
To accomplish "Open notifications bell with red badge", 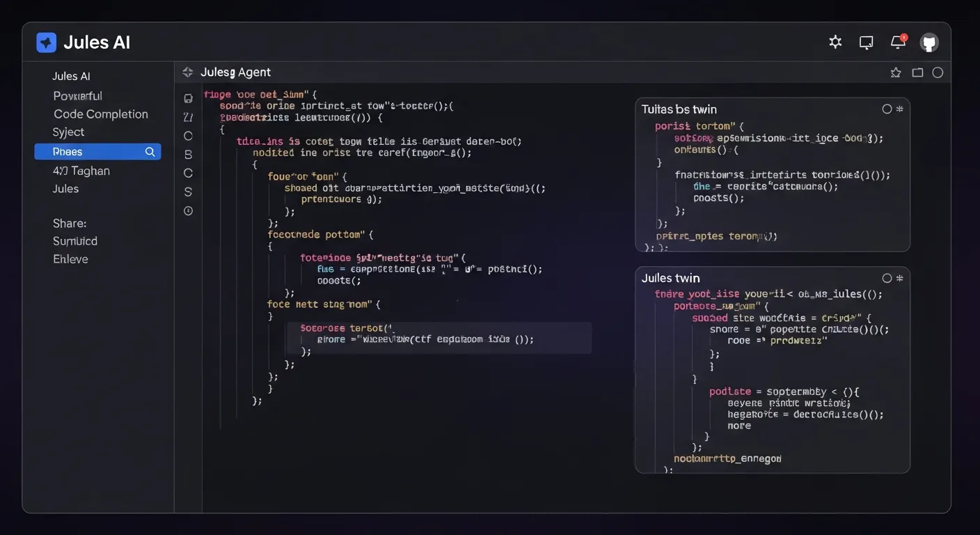I will click(x=898, y=42).
